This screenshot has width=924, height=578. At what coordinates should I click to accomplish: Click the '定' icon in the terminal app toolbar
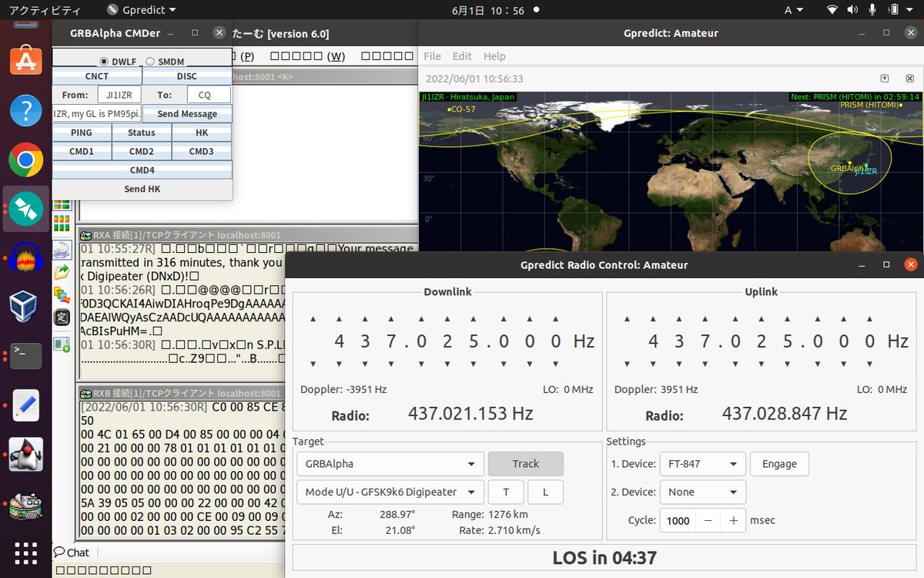coord(62,317)
